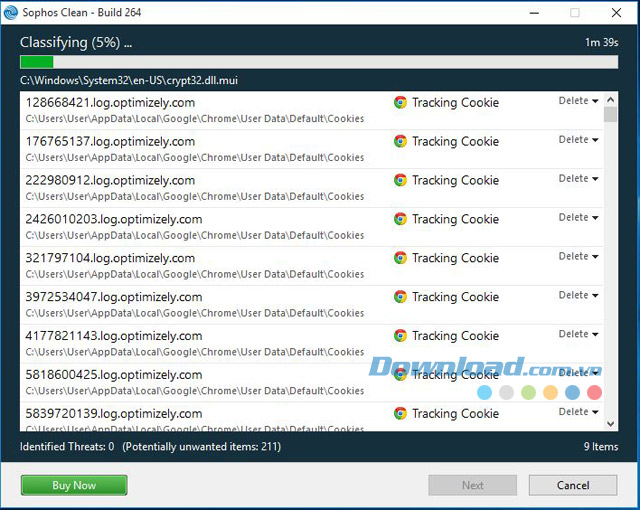Close the Sophos Clean window
Image resolution: width=640 pixels, height=510 pixels.
click(616, 13)
